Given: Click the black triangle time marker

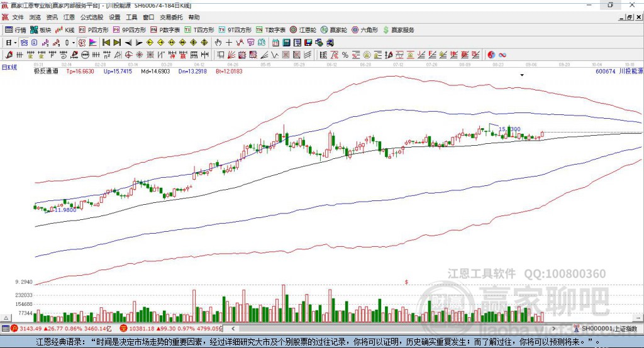Looking at the screenshot, I should 522,75.
